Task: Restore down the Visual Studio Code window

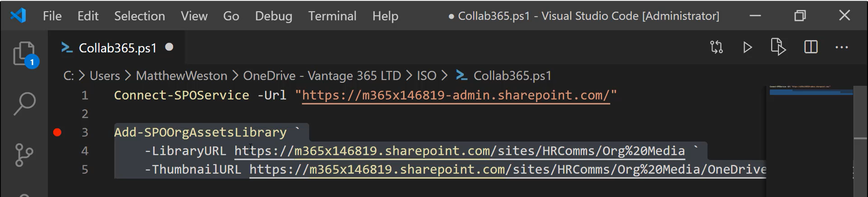Action: (800, 16)
